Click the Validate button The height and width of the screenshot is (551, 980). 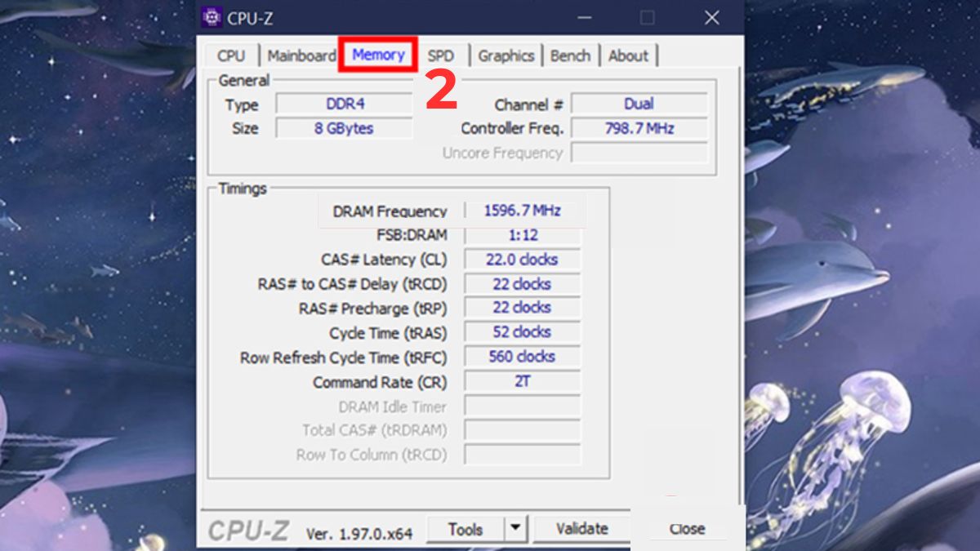point(582,529)
